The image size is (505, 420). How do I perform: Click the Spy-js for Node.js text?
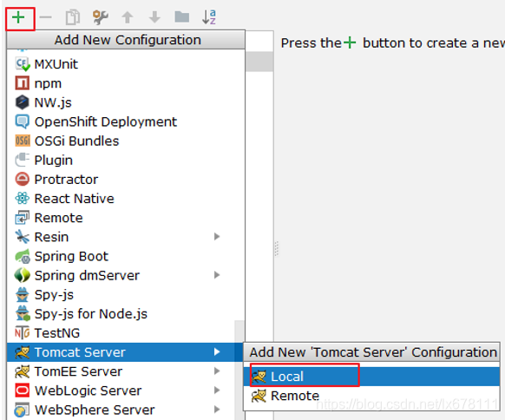click(91, 314)
